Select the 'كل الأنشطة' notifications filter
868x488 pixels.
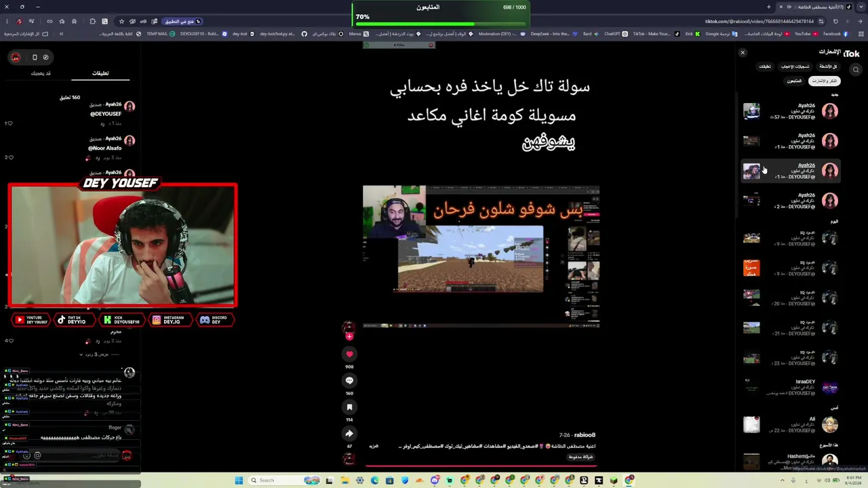[828, 66]
